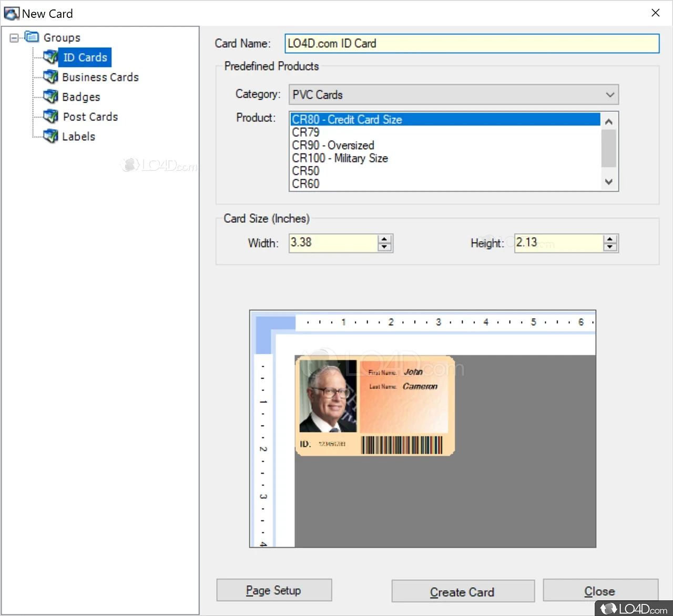Focus the Card Name text field
The height and width of the screenshot is (616, 673).
point(472,44)
